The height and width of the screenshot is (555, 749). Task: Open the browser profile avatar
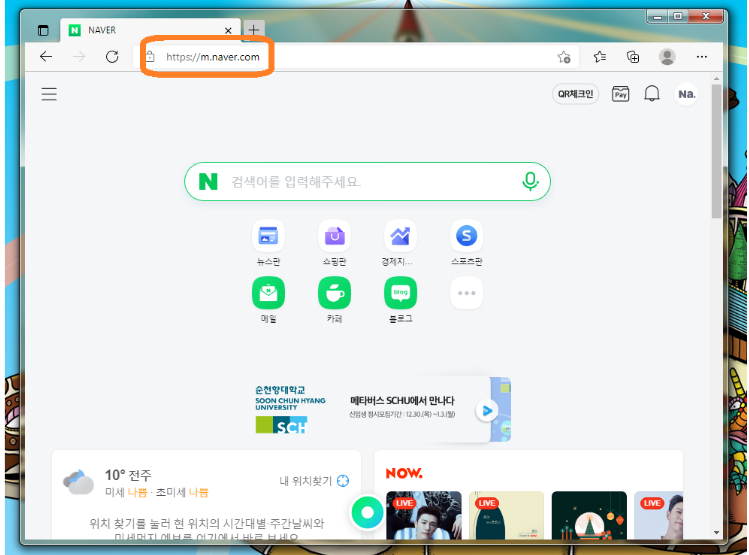(x=667, y=57)
